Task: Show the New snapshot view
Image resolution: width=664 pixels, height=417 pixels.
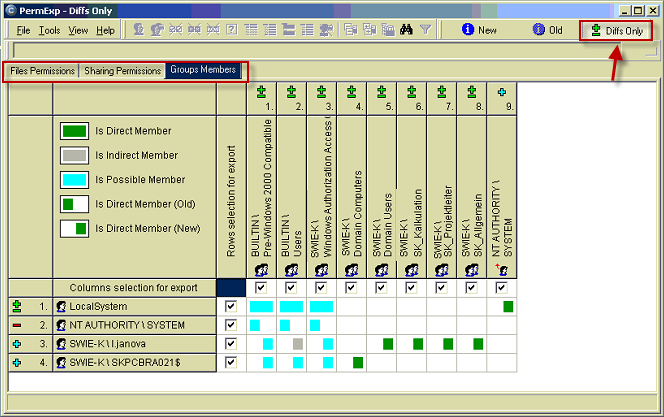Action: pyautogui.click(x=479, y=30)
